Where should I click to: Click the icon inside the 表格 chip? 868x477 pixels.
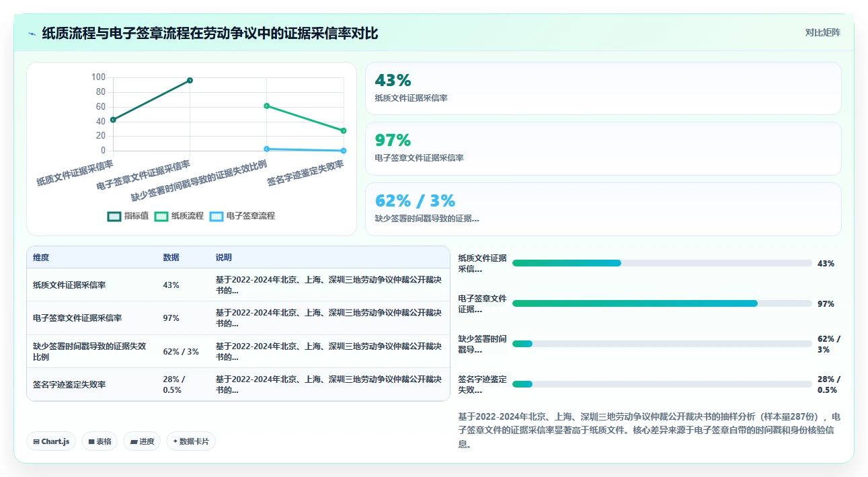pos(91,442)
